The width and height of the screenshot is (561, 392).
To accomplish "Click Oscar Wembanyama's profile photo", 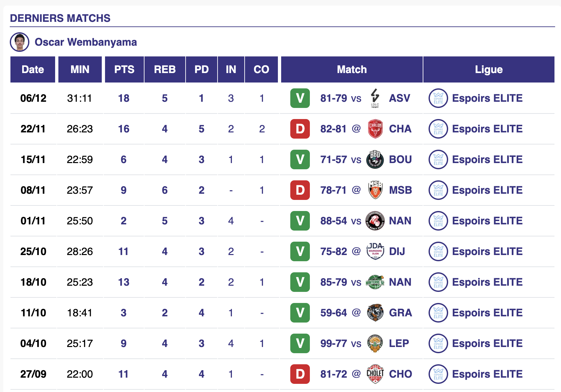I will click(x=20, y=42).
